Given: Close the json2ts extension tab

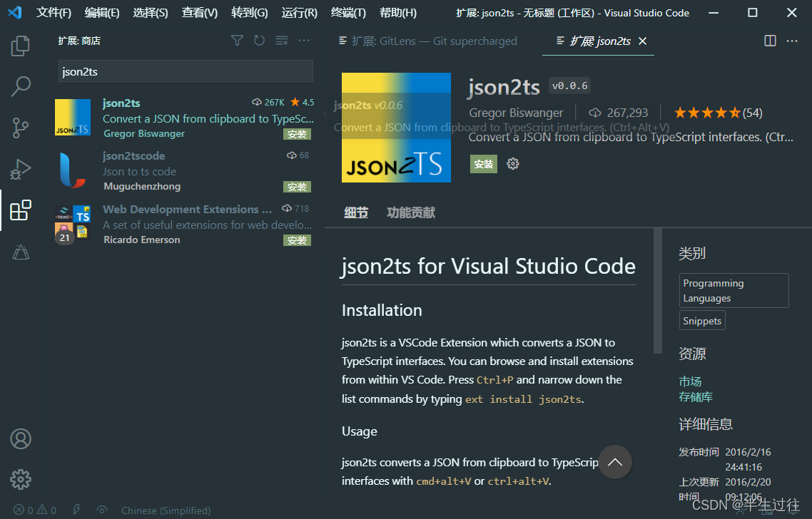Looking at the screenshot, I should pos(643,41).
